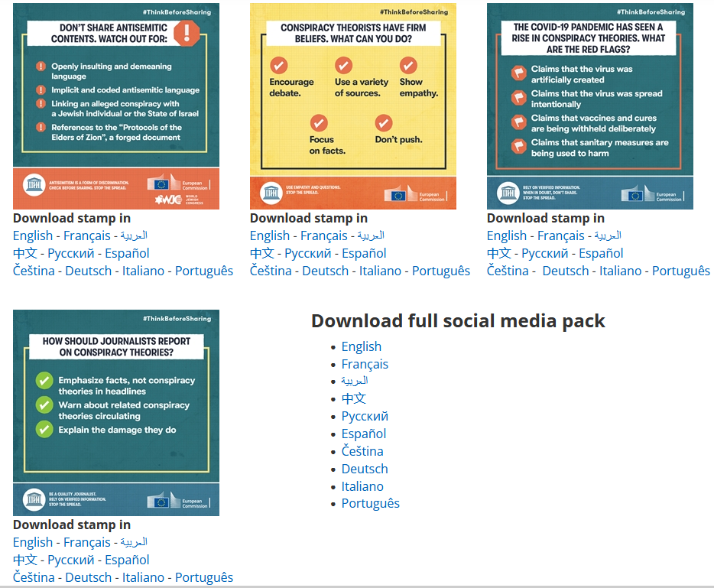The width and height of the screenshot is (714, 588).
Task: Select Deutsch for the journalists stamp
Action: tap(89, 577)
